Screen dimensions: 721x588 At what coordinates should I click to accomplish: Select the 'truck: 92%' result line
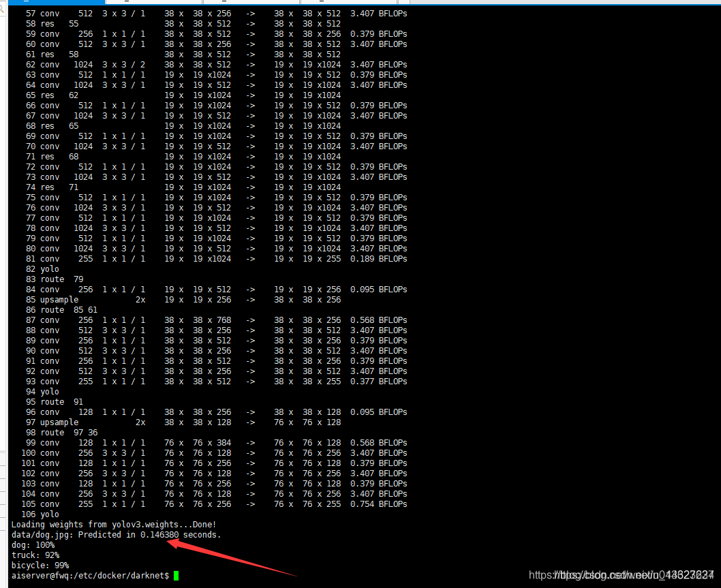[35, 555]
